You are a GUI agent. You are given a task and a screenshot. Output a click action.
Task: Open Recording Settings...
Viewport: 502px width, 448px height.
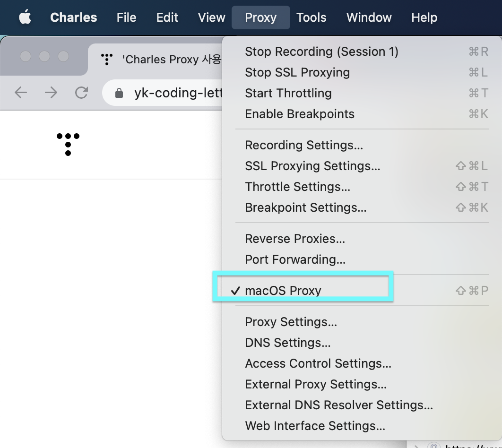coord(362,145)
